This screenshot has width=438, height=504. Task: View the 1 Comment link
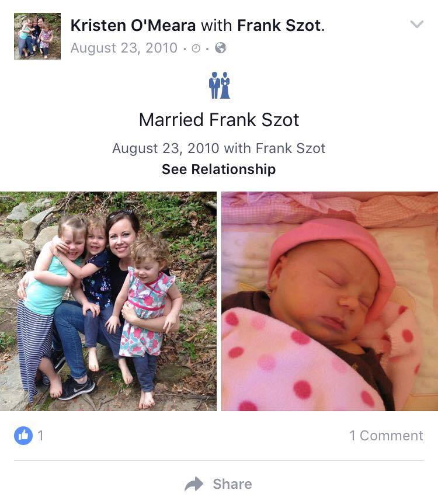(386, 436)
